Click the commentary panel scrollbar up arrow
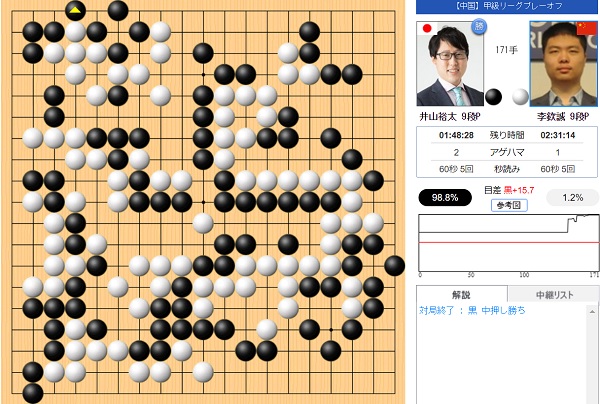The width and height of the screenshot is (600, 404). click(592, 312)
